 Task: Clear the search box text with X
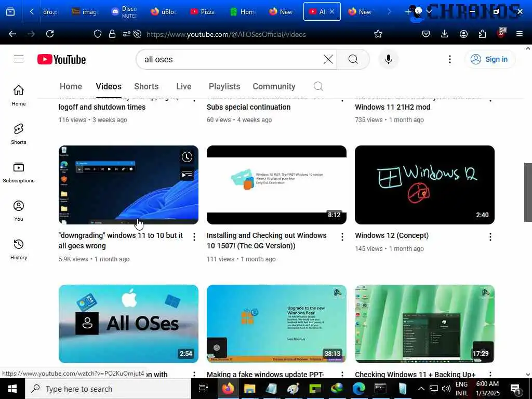tap(328, 59)
